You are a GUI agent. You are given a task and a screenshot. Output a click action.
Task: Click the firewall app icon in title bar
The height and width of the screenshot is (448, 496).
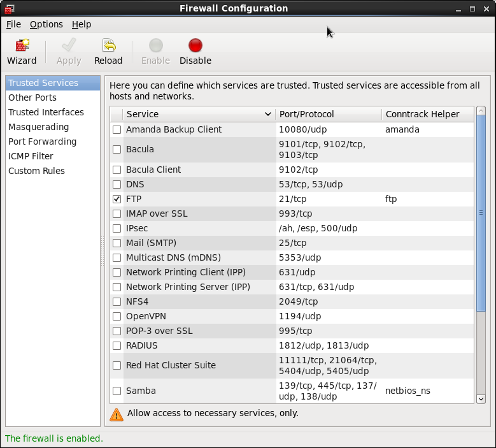point(10,8)
